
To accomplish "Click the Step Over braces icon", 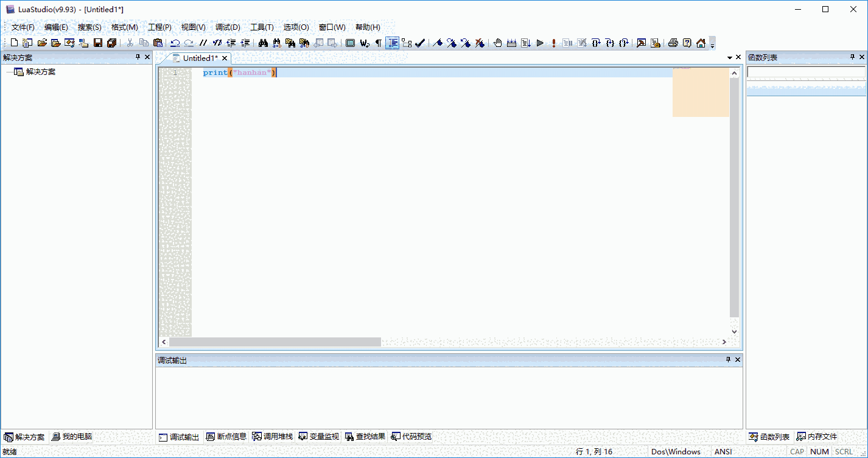I will (596, 43).
